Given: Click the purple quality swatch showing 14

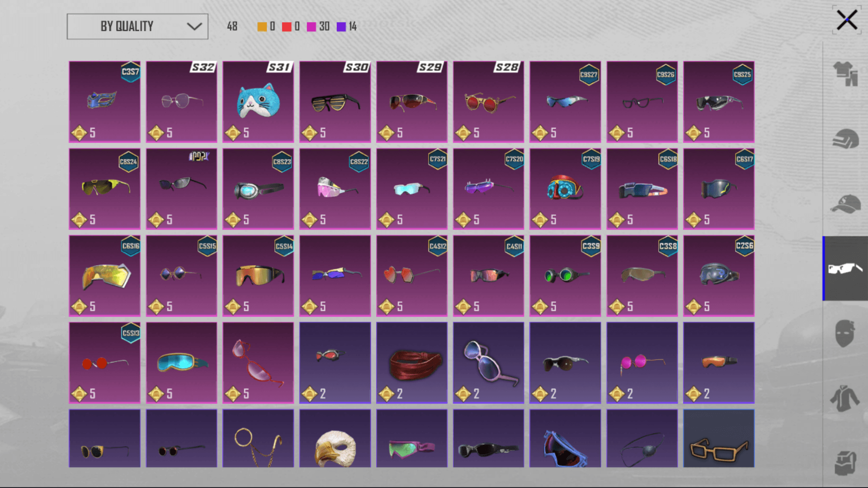Looking at the screenshot, I should pyautogui.click(x=341, y=27).
